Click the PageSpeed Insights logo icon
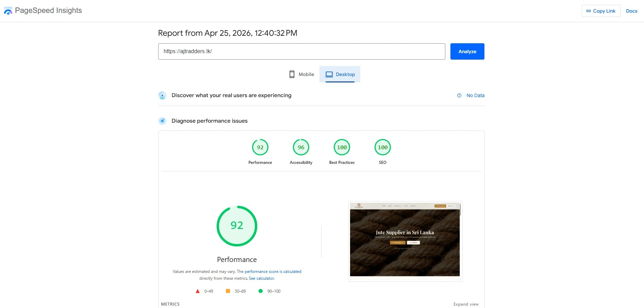 click(x=8, y=11)
